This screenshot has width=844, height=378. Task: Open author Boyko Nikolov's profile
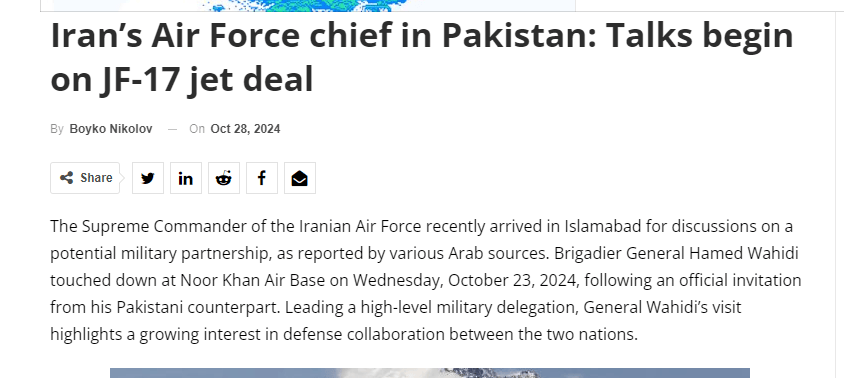[111, 129]
